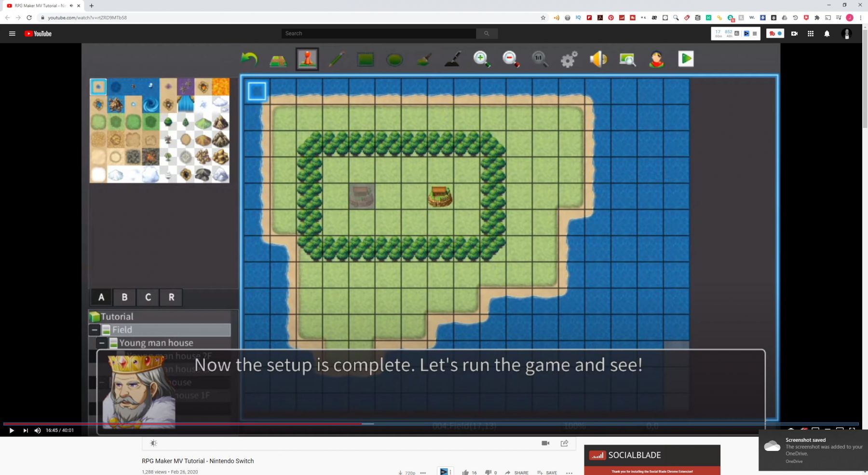The image size is (868, 475).
Task: Open the notifications bell
Action: [827, 33]
